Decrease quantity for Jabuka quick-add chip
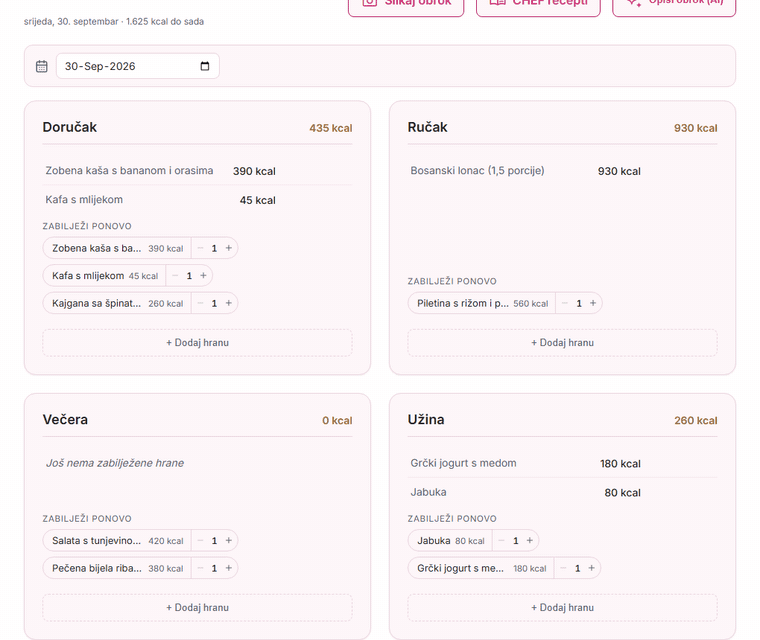The image size is (760, 640). click(x=502, y=541)
